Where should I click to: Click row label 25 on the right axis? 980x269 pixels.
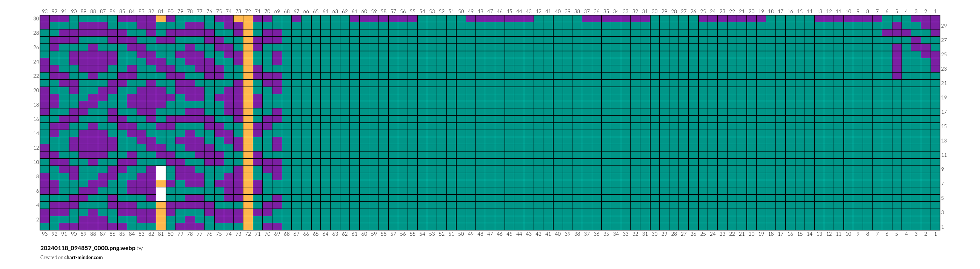click(944, 54)
